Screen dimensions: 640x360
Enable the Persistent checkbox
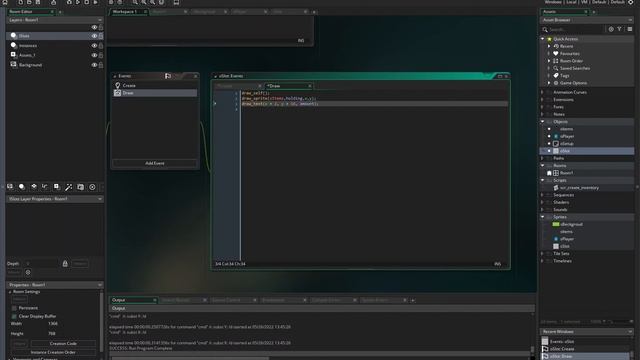[14, 308]
